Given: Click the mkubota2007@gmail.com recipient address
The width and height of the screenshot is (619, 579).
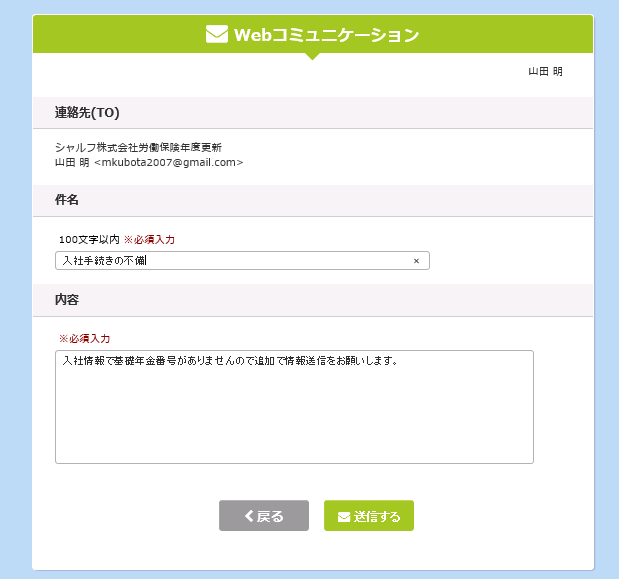Looking at the screenshot, I should pos(169,163).
